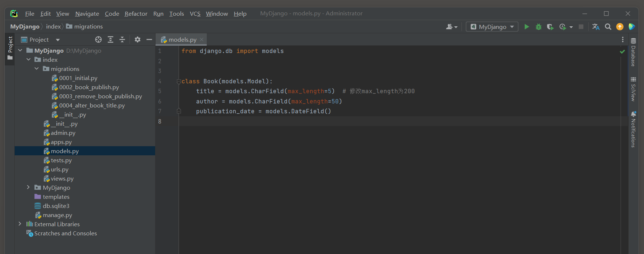Click the Profile run icon
Image resolution: width=644 pixels, height=254 pixels.
[x=563, y=27]
